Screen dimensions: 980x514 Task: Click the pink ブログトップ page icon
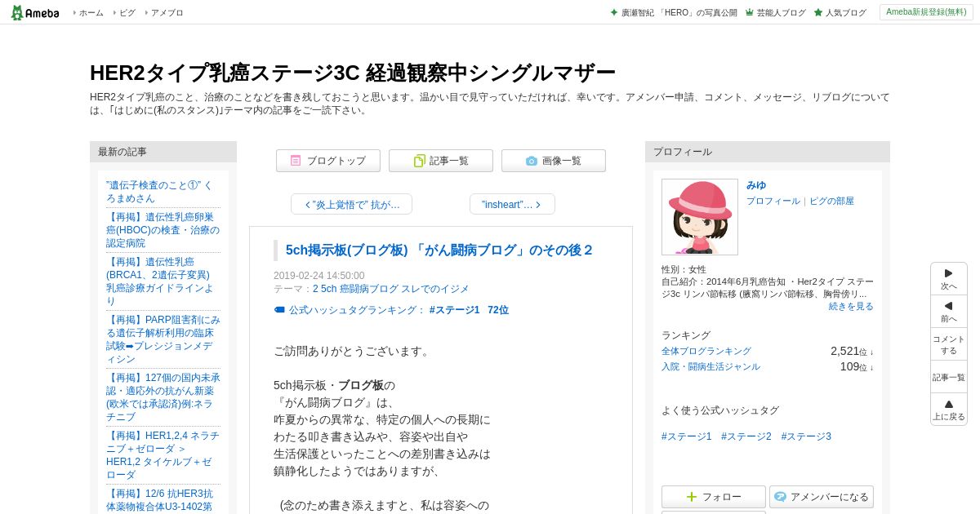pos(296,161)
